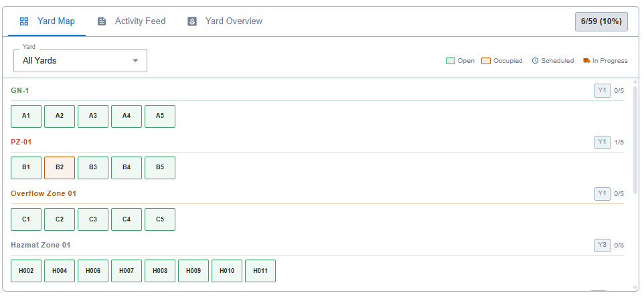
Task: Click the Scheduled clock legend icon
Action: pos(535,61)
